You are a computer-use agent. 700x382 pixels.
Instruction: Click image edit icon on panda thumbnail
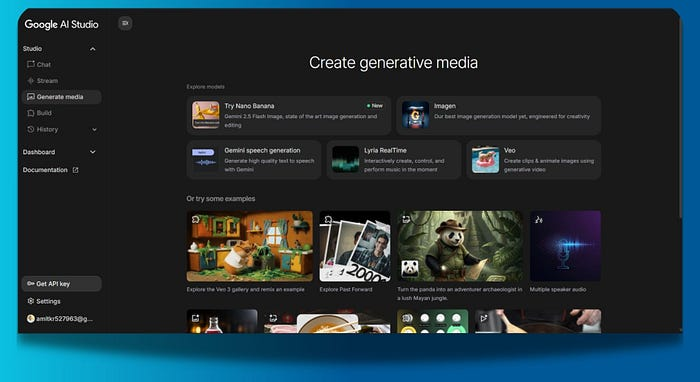point(406,219)
